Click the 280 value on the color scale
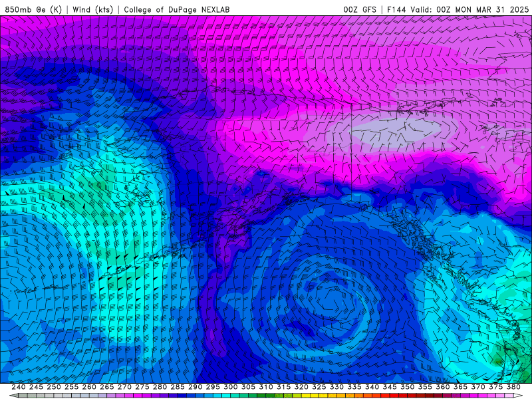The image size is (532, 399). (x=160, y=387)
